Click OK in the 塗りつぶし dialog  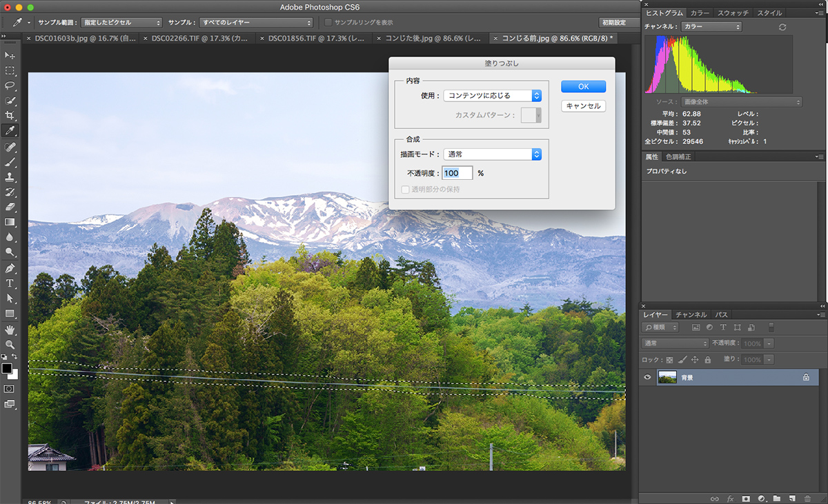tap(583, 87)
